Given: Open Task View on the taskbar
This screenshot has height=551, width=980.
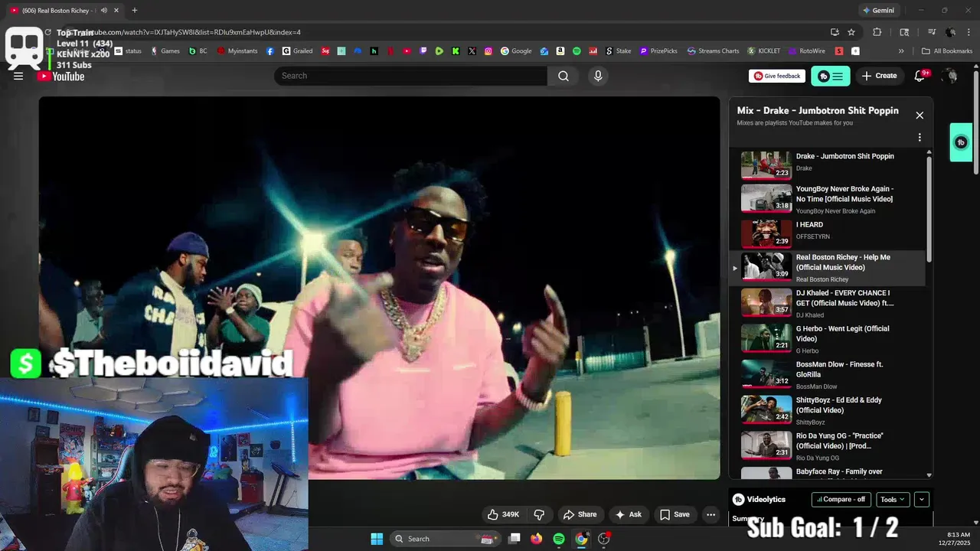Looking at the screenshot, I should [514, 539].
